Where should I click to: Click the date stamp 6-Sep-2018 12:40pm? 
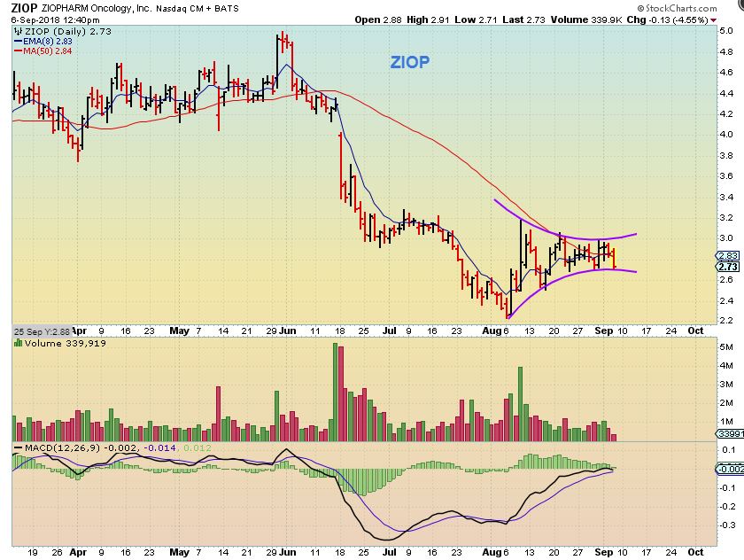(x=56, y=19)
